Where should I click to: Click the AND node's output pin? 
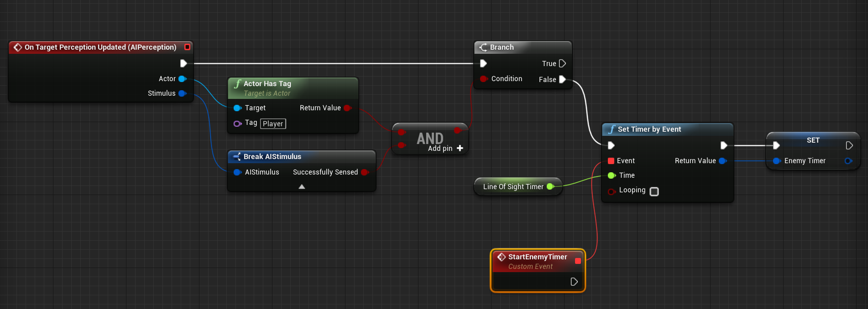tap(458, 131)
